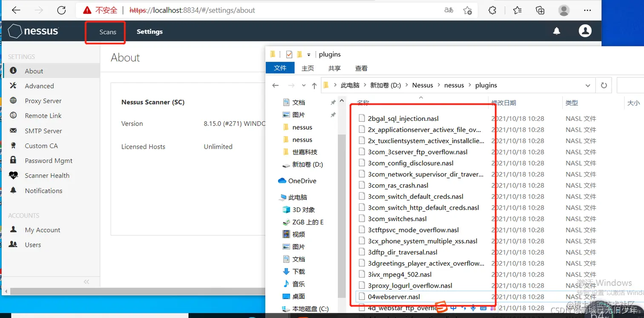Open browser read aloud icon
The width and height of the screenshot is (644, 318).
click(x=449, y=10)
